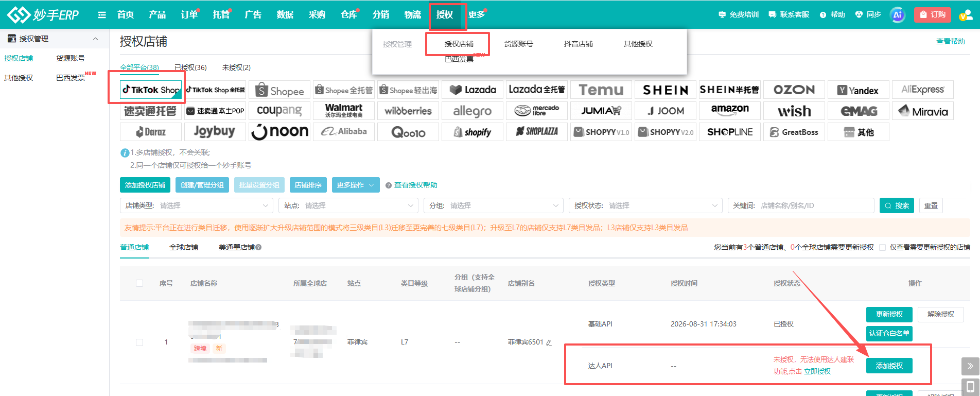
Task: Click the 搜索 button
Action: (x=897, y=205)
